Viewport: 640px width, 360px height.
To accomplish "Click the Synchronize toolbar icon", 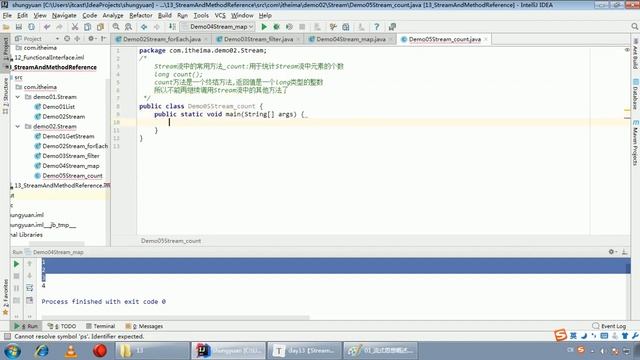I will pyautogui.click(x=31, y=27).
